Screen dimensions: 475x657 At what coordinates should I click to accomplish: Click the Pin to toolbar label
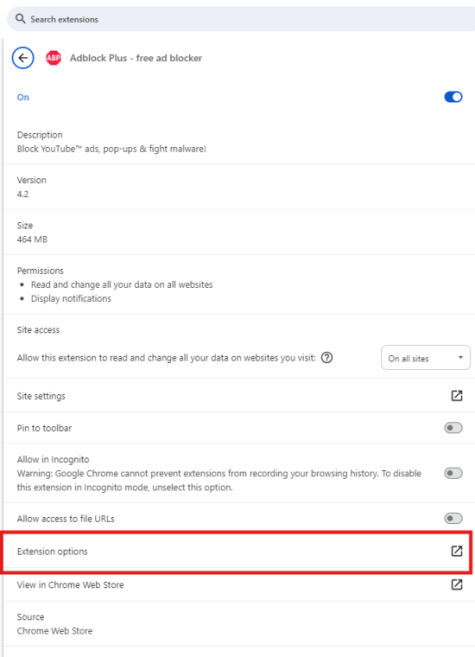(44, 428)
